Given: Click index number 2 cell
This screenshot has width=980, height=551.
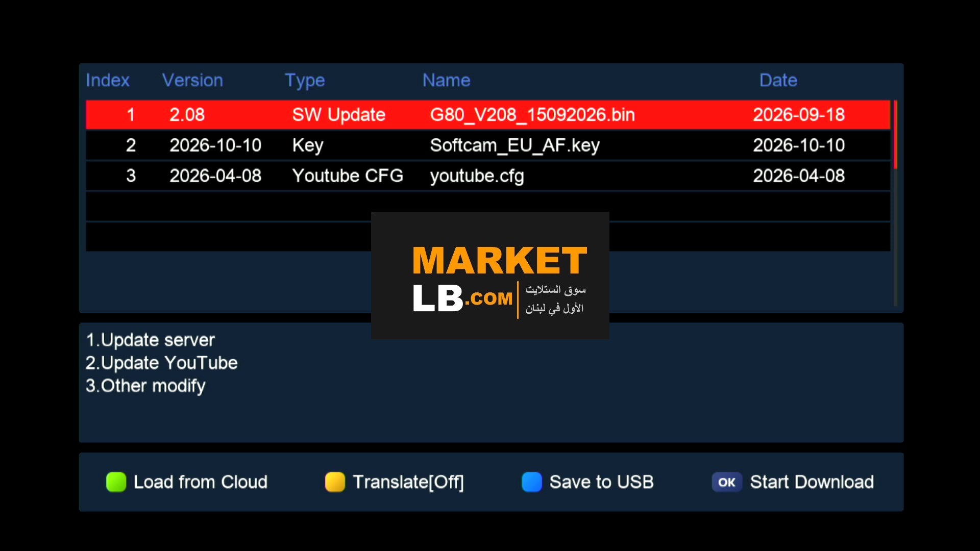Looking at the screenshot, I should click(x=131, y=145).
